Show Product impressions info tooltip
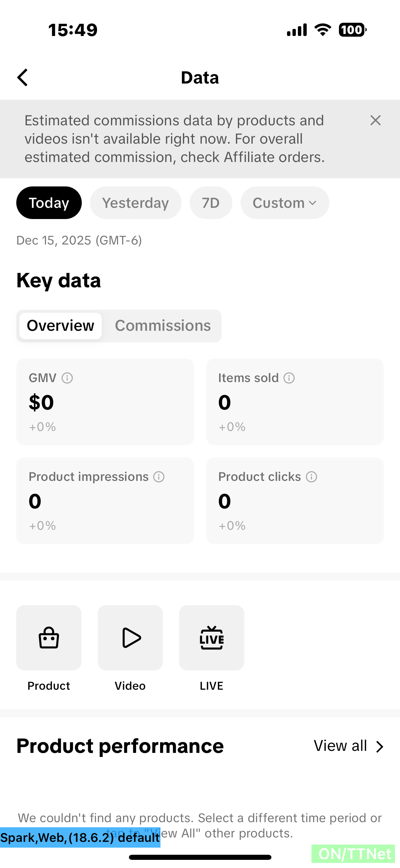This screenshot has height=868, width=400. 159,477
